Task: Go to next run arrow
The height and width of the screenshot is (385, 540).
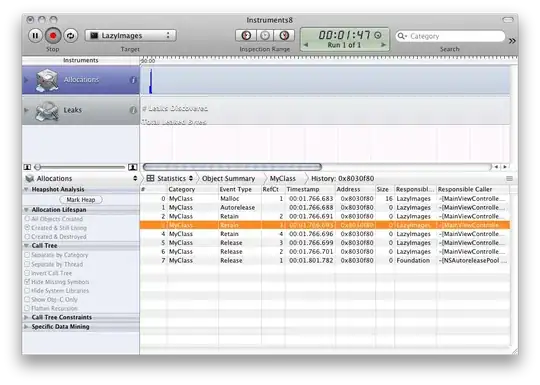Action: tap(383, 45)
